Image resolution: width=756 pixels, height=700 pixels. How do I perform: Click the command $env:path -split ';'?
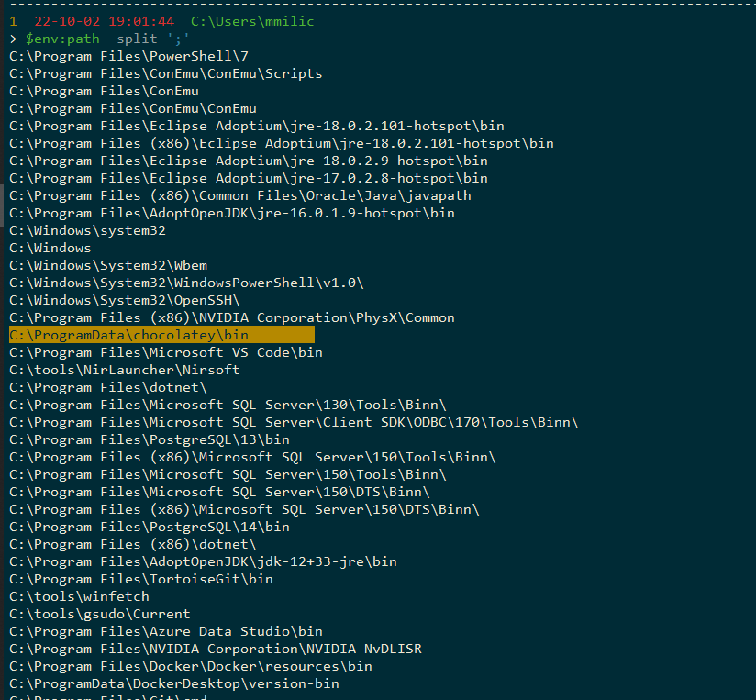pyautogui.click(x=107, y=39)
